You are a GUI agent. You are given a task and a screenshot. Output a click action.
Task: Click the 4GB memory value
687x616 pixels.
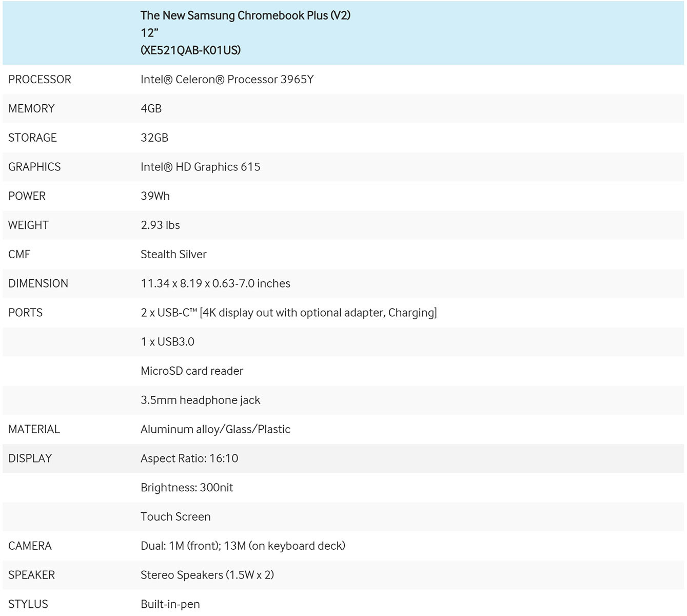click(151, 109)
